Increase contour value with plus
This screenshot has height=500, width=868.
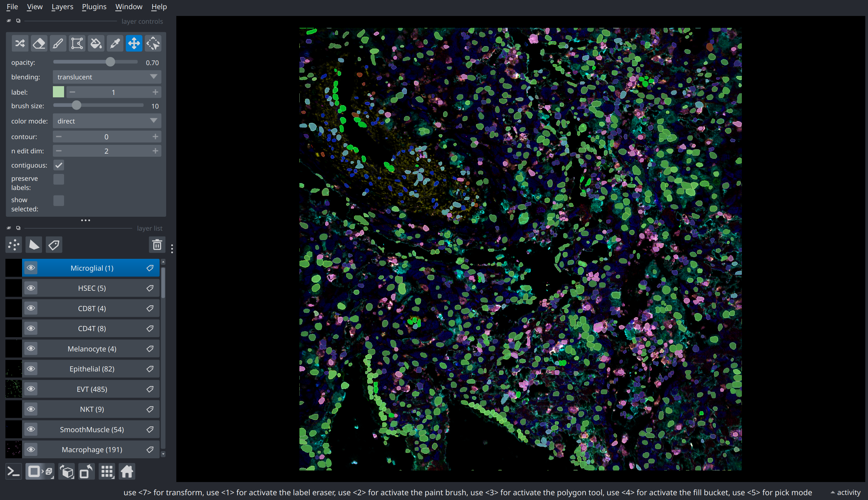click(156, 137)
